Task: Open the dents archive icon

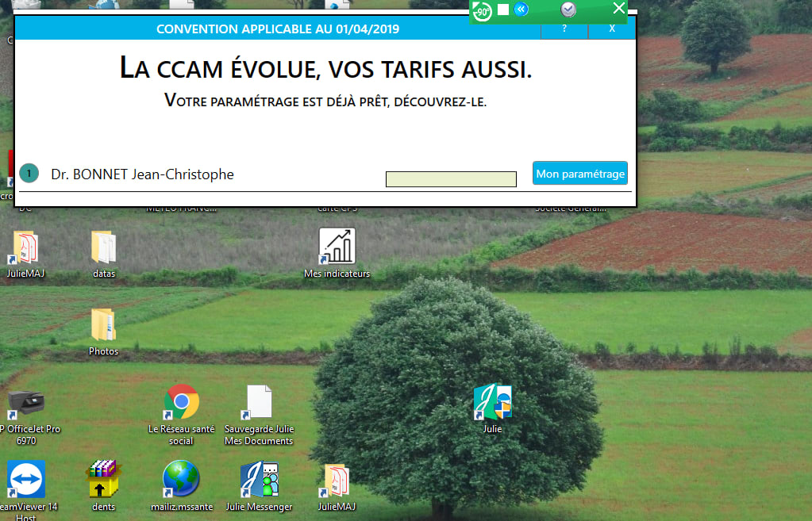Action: pos(104,480)
